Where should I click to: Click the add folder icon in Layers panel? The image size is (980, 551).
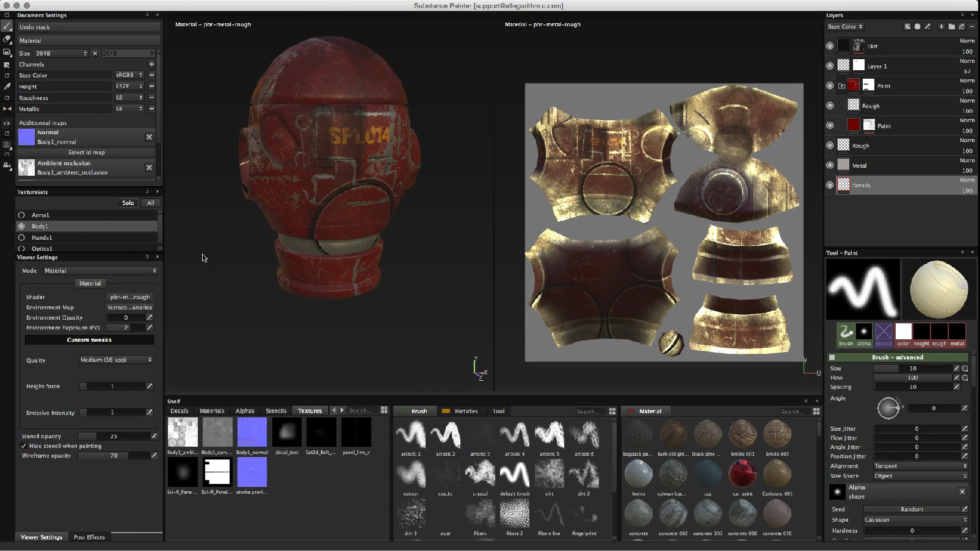(x=951, y=27)
